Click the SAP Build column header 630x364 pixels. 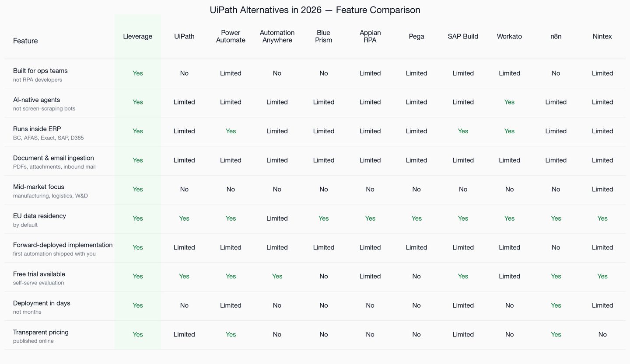(x=463, y=36)
